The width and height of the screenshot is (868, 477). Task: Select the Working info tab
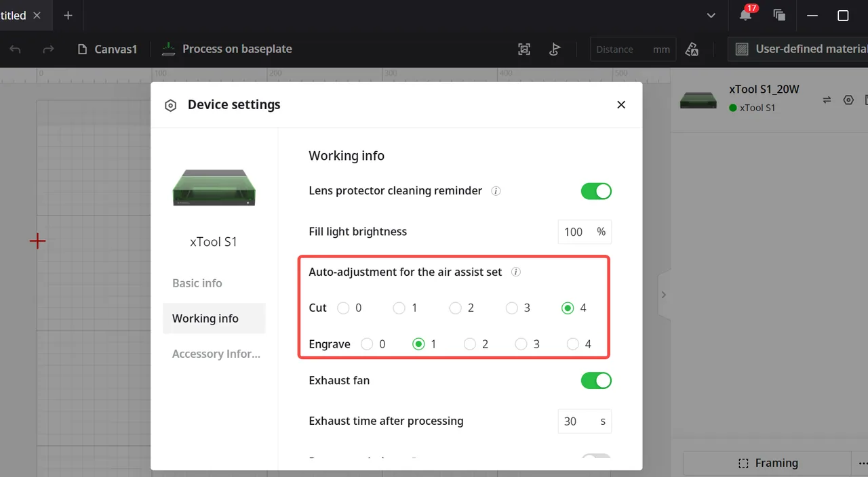click(214, 318)
